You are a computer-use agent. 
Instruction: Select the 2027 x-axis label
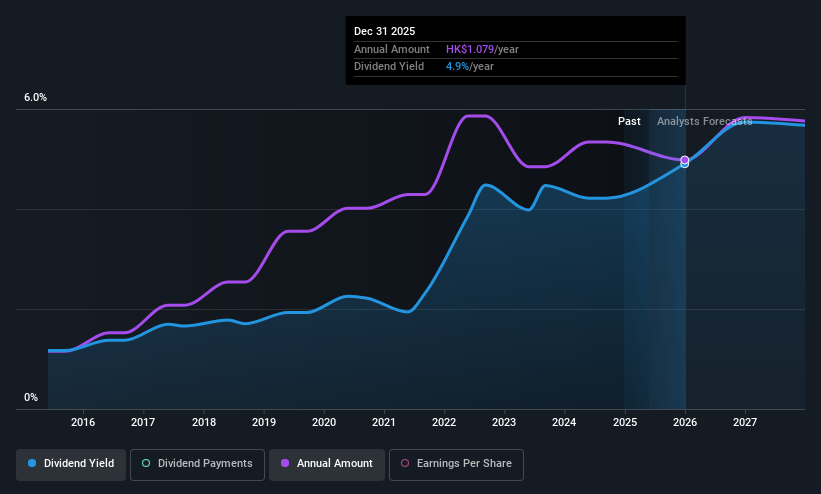745,422
